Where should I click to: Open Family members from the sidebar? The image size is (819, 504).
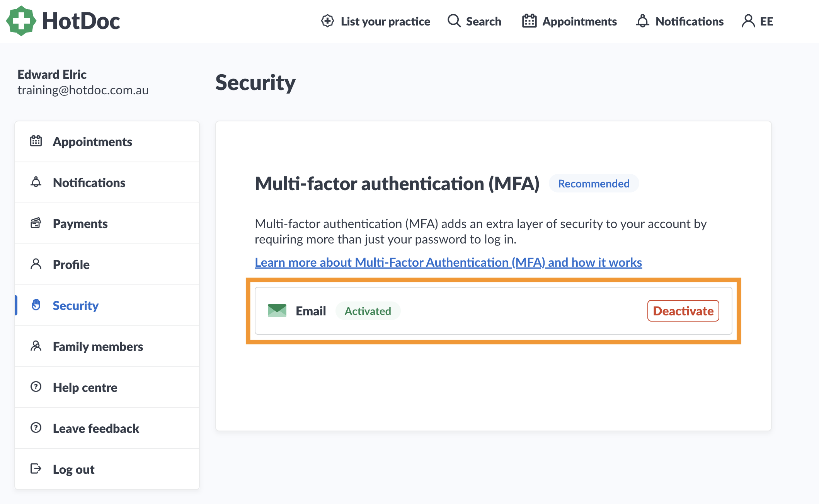tap(107, 346)
